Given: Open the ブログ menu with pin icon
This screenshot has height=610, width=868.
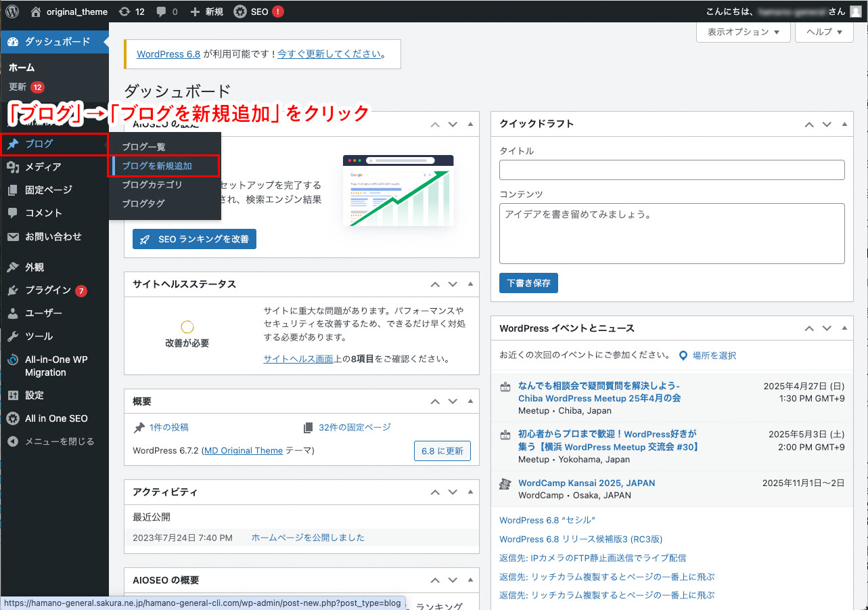Looking at the screenshot, I should [54, 144].
